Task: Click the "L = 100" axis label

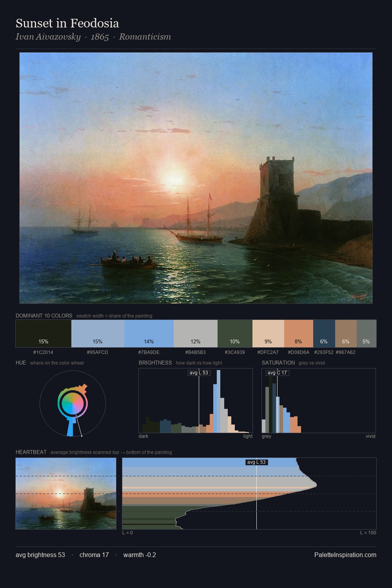Action: click(368, 533)
